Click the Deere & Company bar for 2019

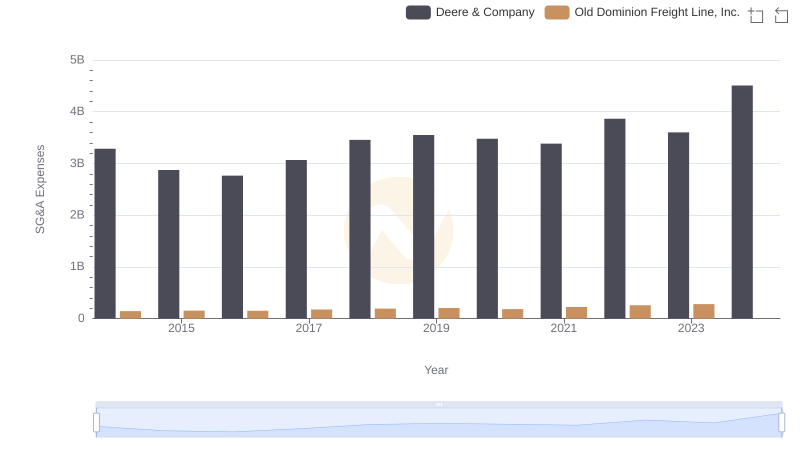[x=423, y=227]
